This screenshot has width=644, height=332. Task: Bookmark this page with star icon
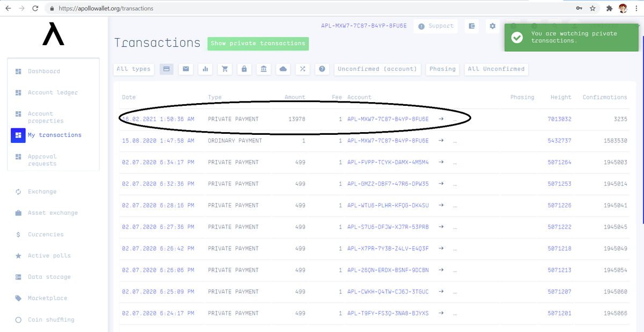pyautogui.click(x=593, y=8)
